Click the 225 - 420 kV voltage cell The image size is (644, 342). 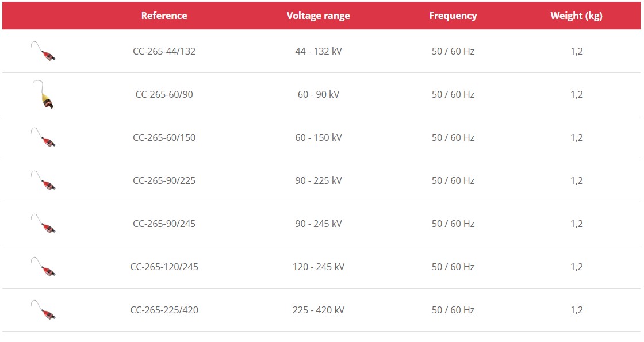point(318,310)
